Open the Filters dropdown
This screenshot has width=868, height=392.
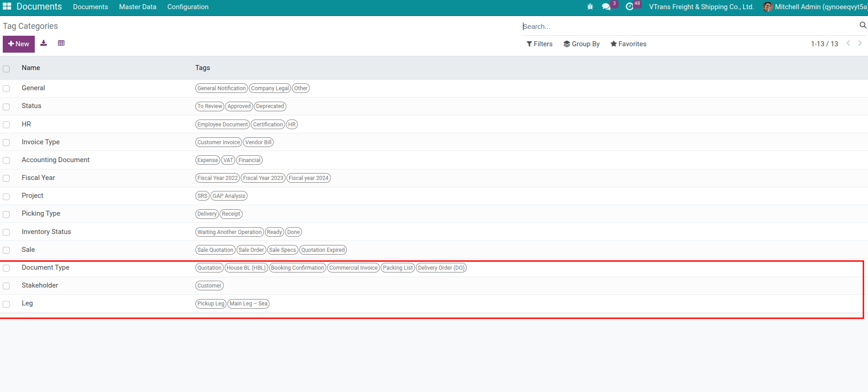click(x=539, y=44)
